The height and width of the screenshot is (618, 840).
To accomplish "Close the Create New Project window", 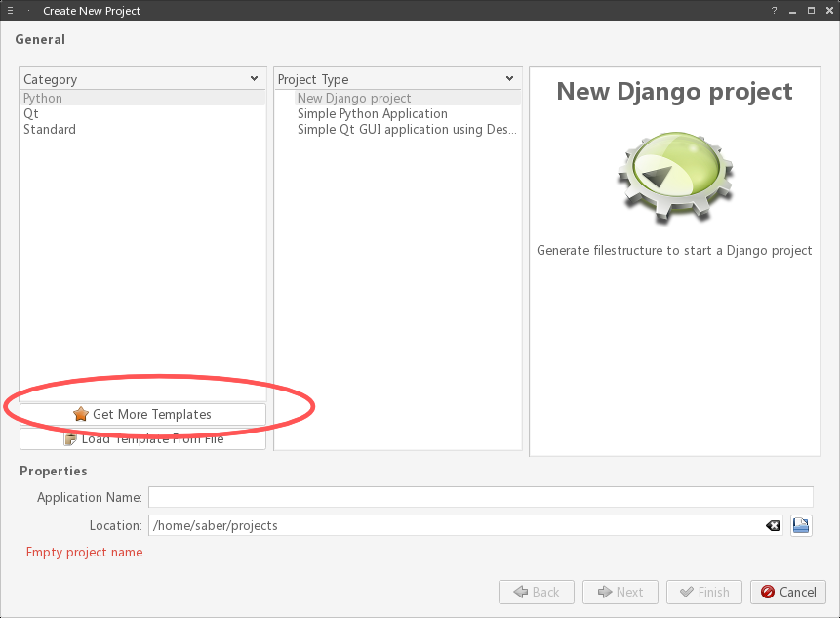I will click(830, 10).
